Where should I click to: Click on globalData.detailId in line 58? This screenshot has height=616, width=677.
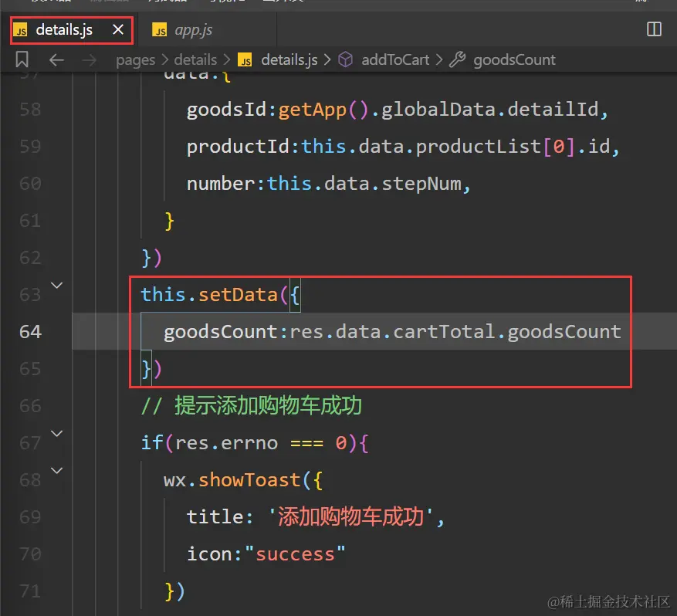pos(489,110)
